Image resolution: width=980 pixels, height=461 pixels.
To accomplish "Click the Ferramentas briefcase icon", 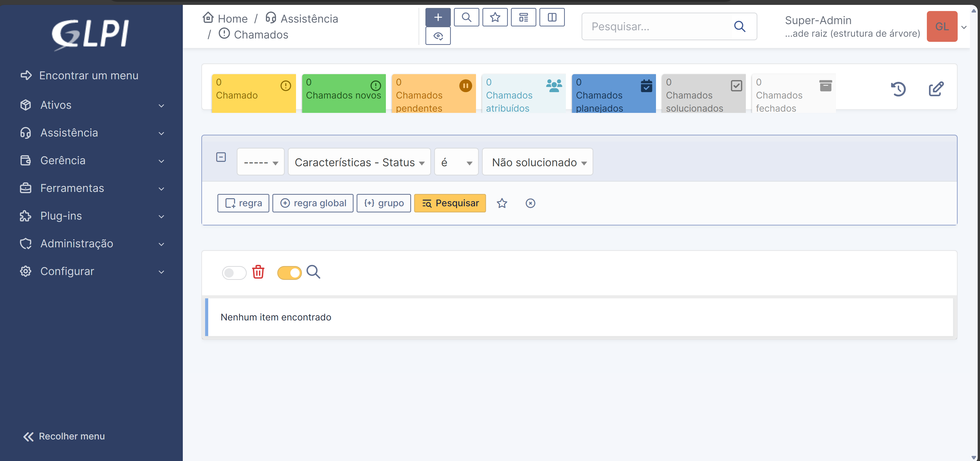I will click(25, 188).
